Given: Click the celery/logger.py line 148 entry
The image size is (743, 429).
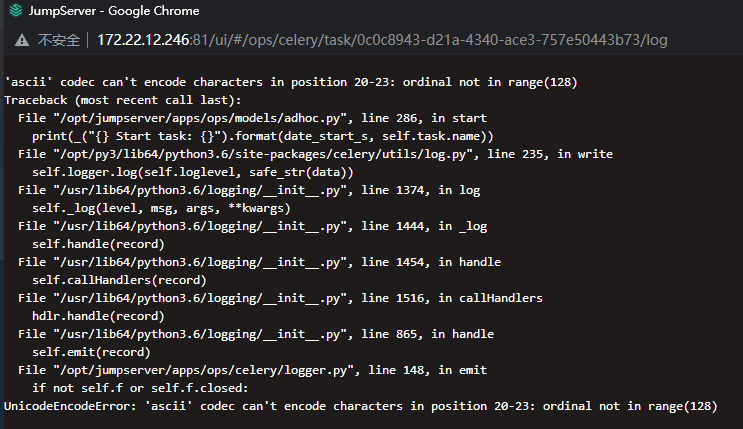Looking at the screenshot, I should 252,370.
